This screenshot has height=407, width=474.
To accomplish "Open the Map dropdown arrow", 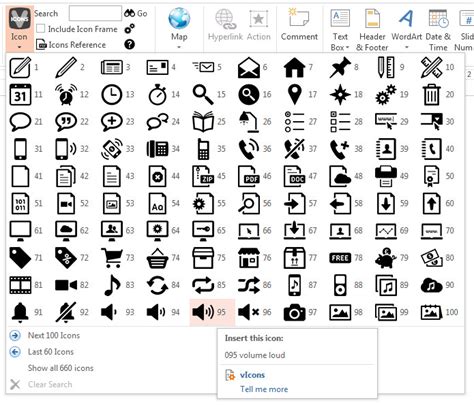I will 179,47.
